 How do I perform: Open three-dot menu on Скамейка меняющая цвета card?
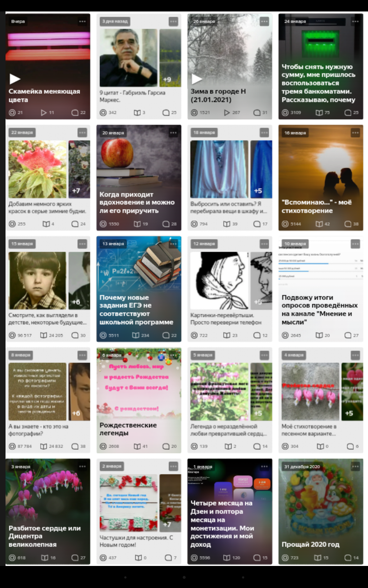click(82, 22)
